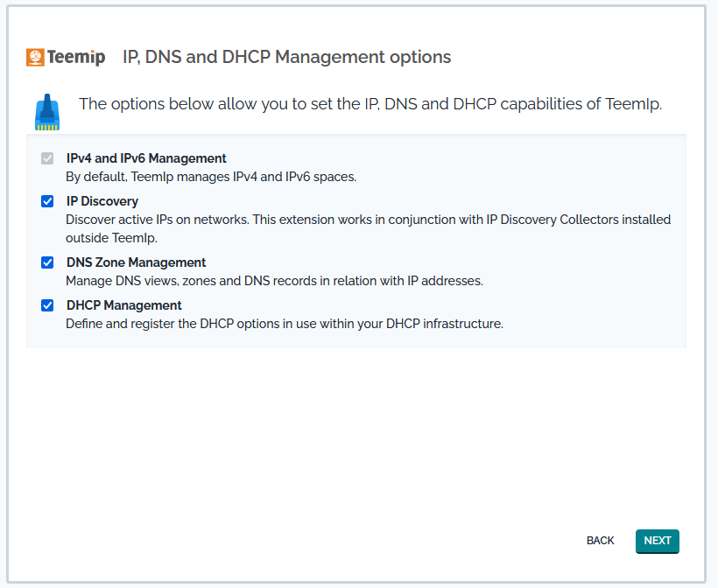Click the introductory sentence beside the ethernet icon
The image size is (718, 588).
370,104
